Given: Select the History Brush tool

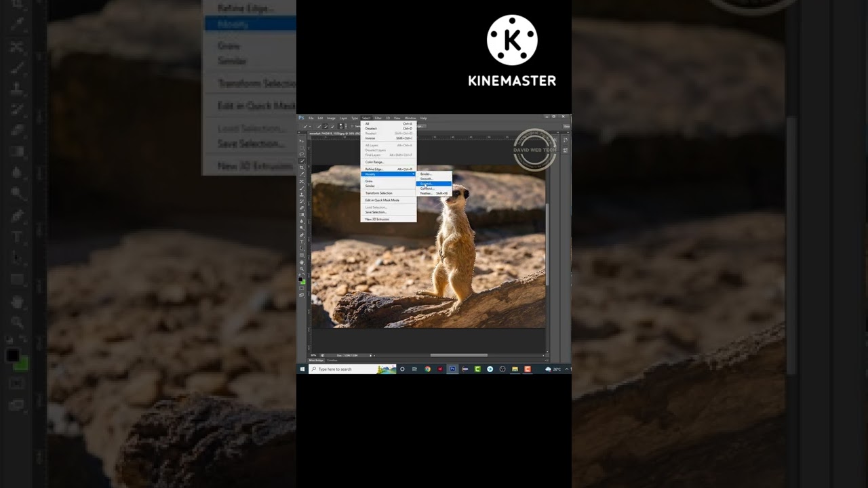Looking at the screenshot, I should [302, 201].
